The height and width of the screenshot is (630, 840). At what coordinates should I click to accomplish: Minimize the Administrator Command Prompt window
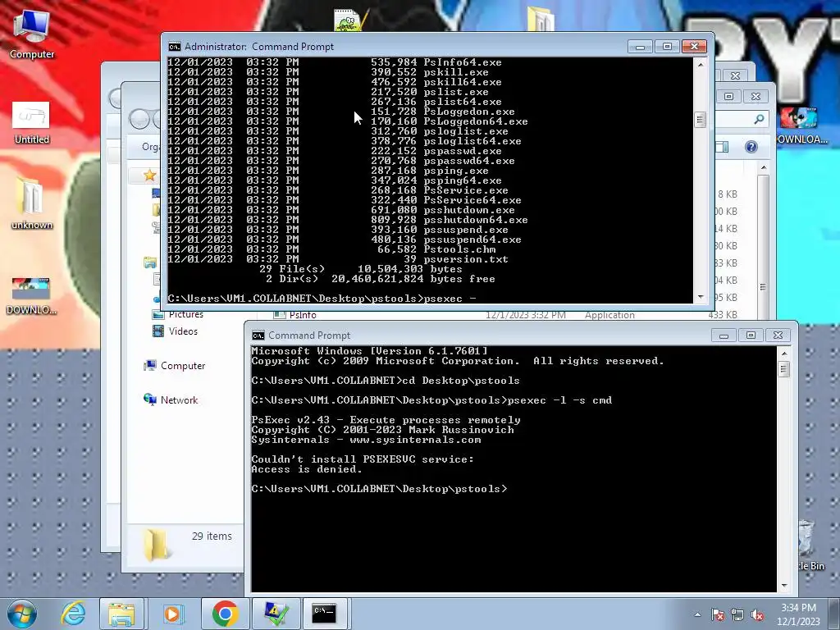coord(640,47)
